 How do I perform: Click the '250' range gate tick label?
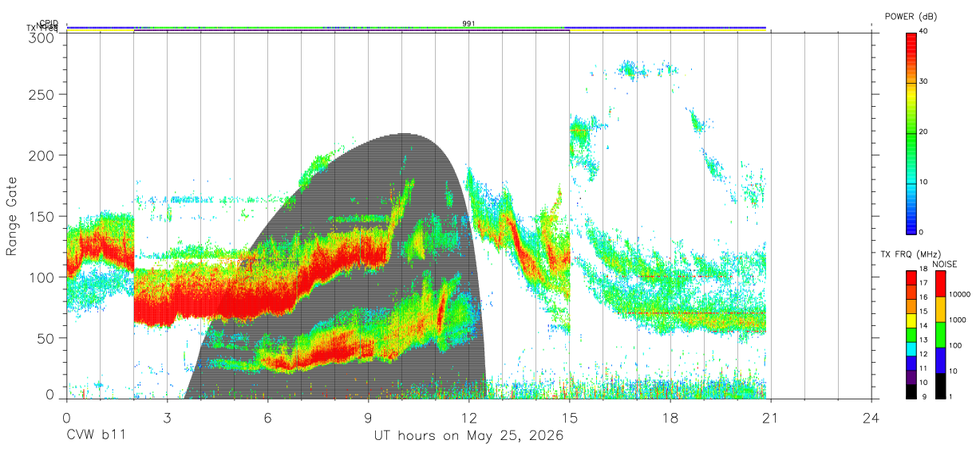(42, 94)
